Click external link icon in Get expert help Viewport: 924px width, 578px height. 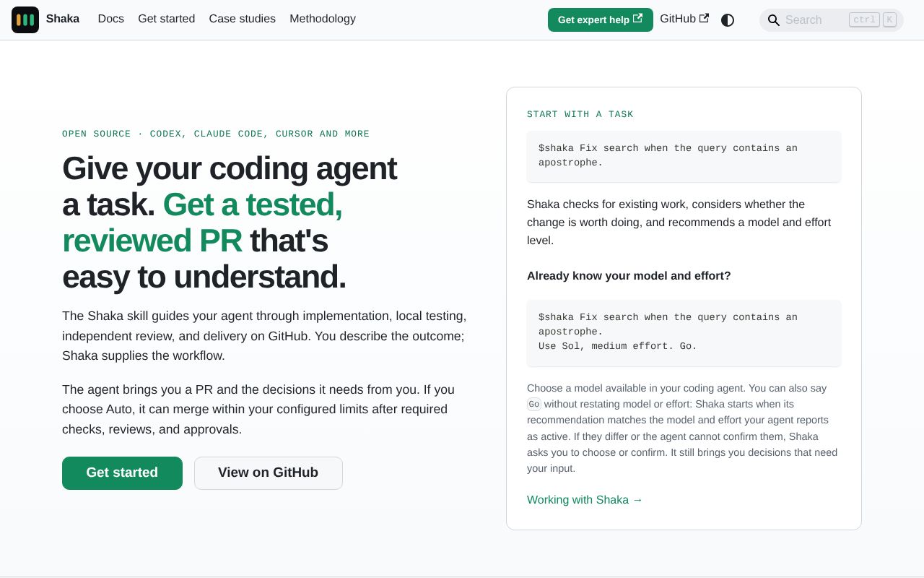[x=637, y=19]
